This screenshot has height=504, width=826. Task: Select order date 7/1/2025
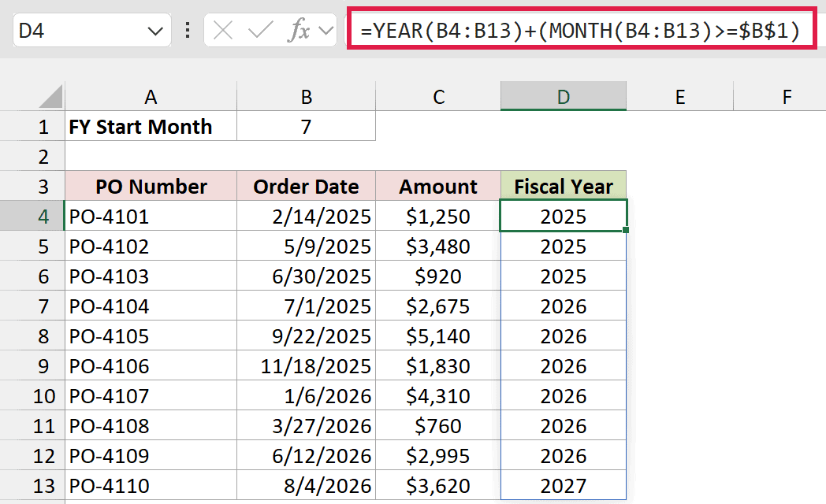pos(306,306)
